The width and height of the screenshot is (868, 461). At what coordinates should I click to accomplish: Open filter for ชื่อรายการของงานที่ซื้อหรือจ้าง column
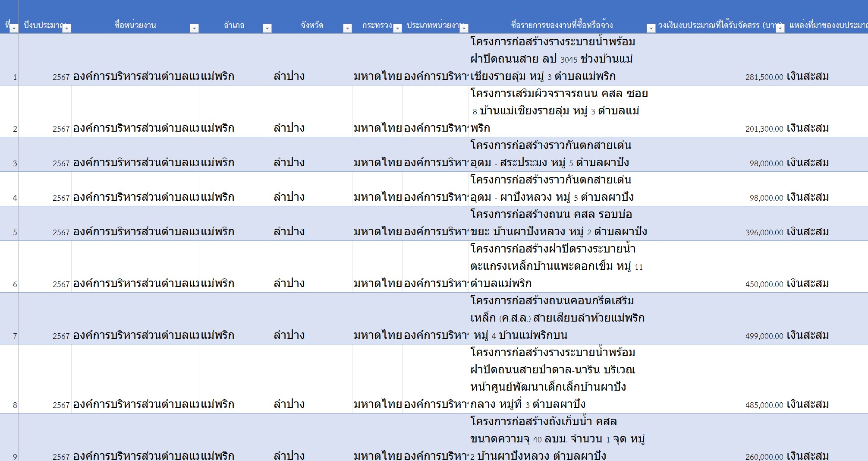pos(651,28)
